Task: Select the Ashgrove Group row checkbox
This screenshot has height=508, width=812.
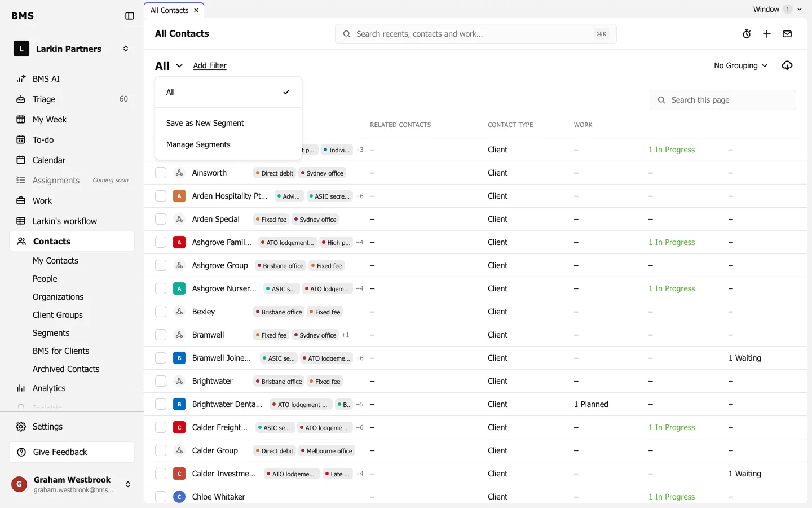Action: pos(161,265)
